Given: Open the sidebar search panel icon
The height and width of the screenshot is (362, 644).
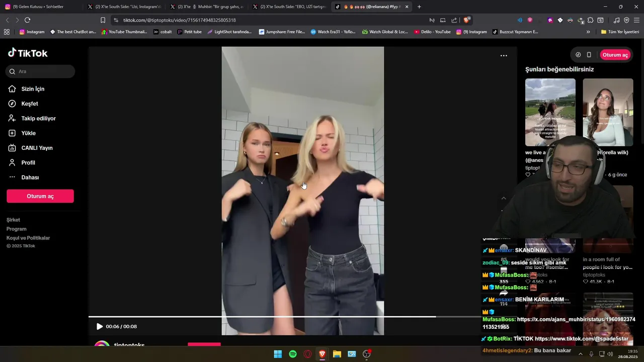Looking at the screenshot, I should click(x=600, y=20).
